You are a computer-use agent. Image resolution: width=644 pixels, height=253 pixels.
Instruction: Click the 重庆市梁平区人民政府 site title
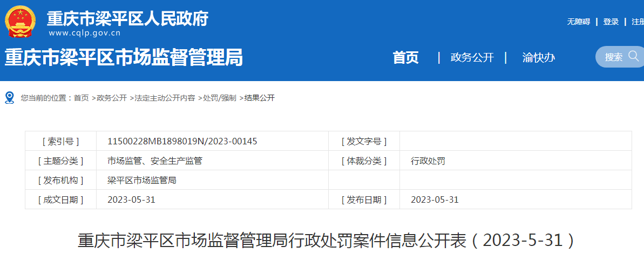pyautogui.click(x=128, y=18)
